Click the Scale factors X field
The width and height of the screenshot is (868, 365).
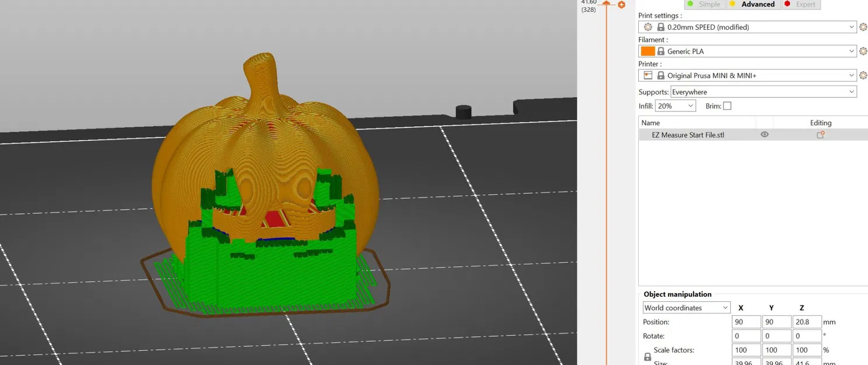pos(746,350)
